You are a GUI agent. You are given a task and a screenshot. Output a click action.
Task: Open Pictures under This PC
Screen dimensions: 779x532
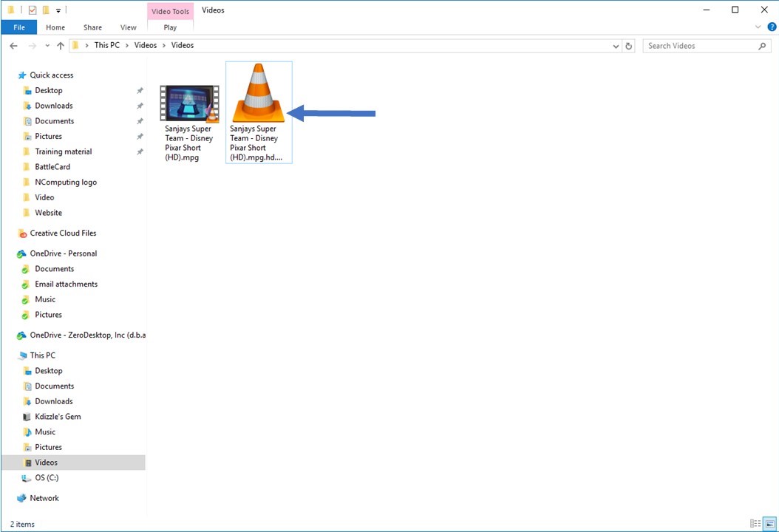pos(48,447)
